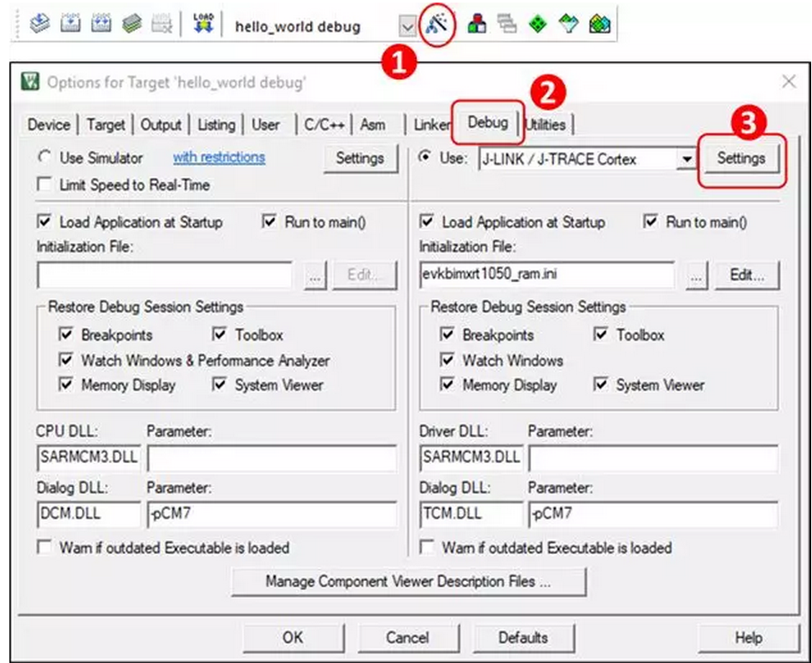
Task: Open Options for Target magic wand icon
Action: click(437, 24)
